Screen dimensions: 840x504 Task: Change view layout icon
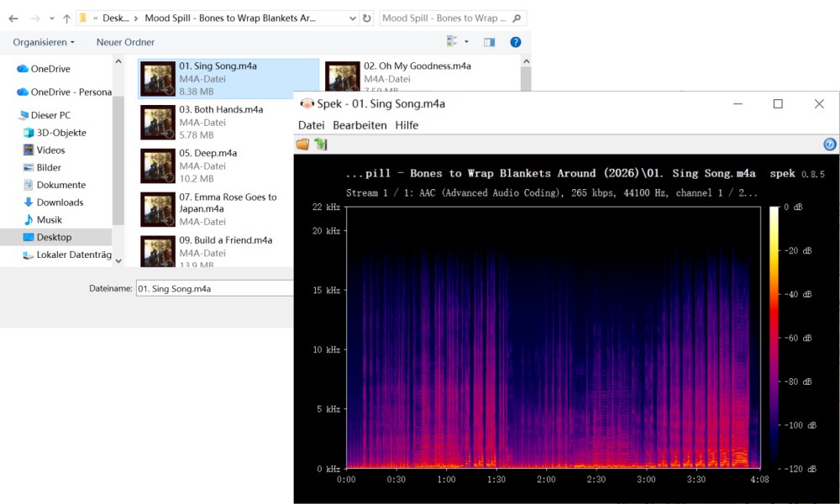pos(452,41)
